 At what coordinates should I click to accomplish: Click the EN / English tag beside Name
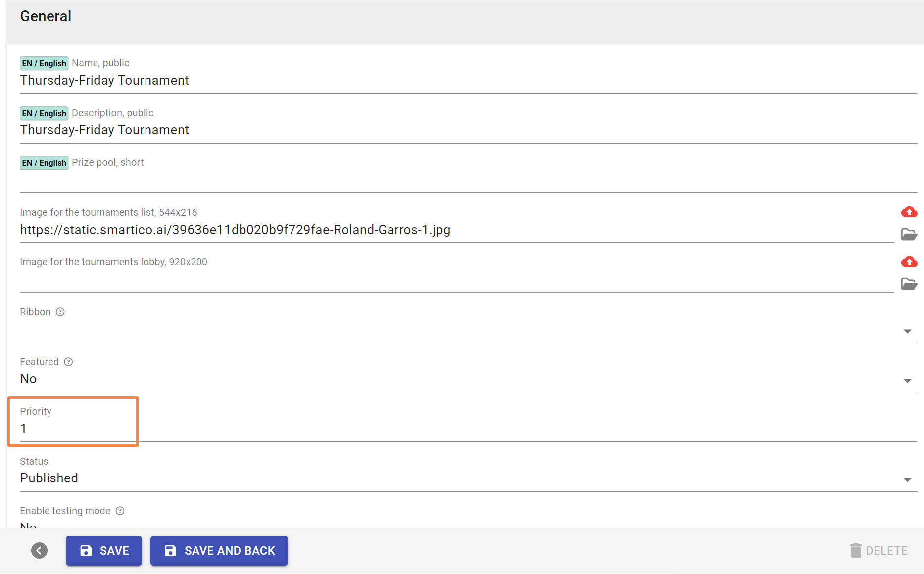click(44, 63)
